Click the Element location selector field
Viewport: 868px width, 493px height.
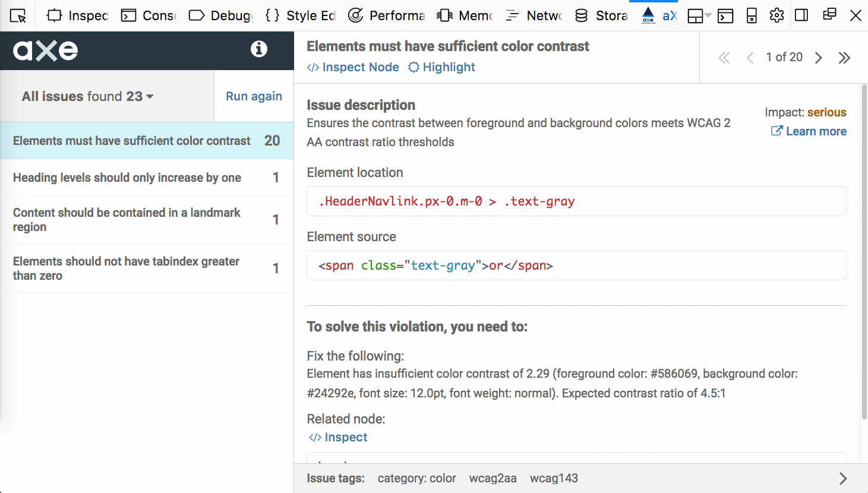[x=576, y=201]
